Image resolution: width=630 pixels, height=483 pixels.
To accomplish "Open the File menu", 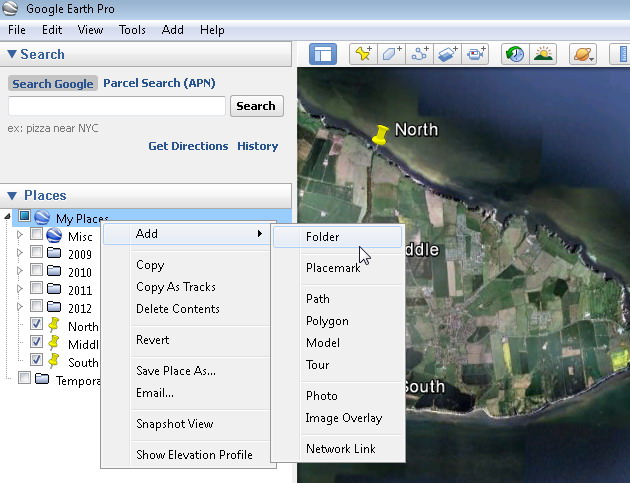I will tap(17, 30).
